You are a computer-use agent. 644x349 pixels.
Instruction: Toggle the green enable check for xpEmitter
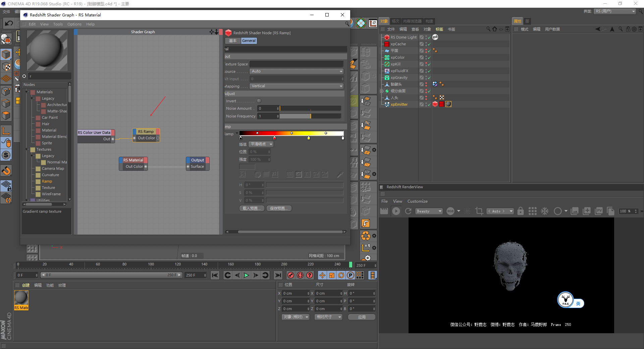(429, 105)
